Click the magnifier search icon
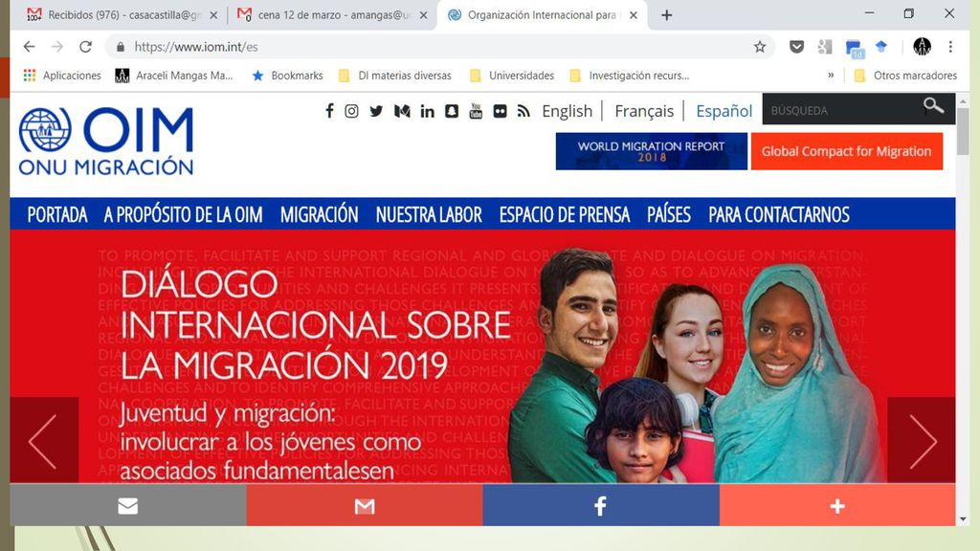The image size is (980, 551). pyautogui.click(x=933, y=106)
